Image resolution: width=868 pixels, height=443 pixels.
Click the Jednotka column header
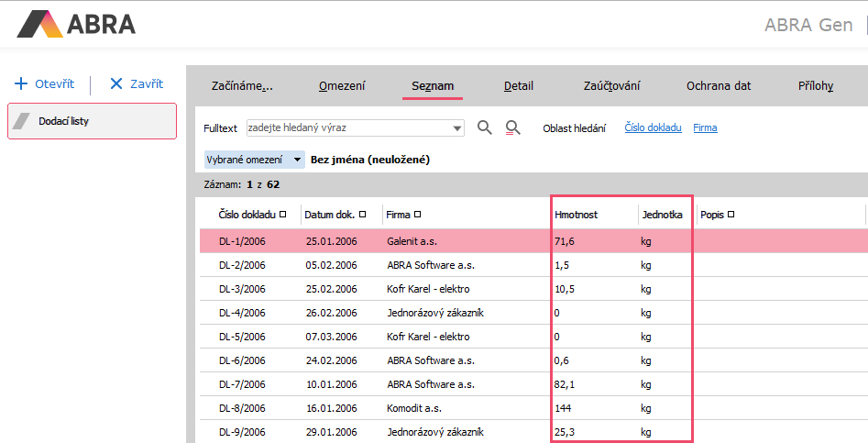pyautogui.click(x=662, y=215)
